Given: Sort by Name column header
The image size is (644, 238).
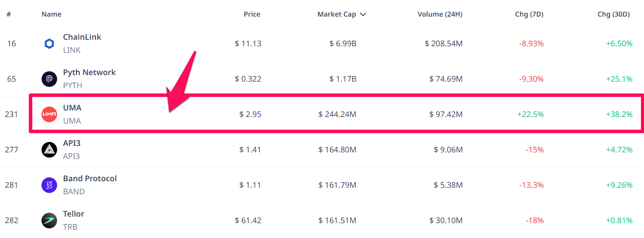Looking at the screenshot, I should pos(51,14).
